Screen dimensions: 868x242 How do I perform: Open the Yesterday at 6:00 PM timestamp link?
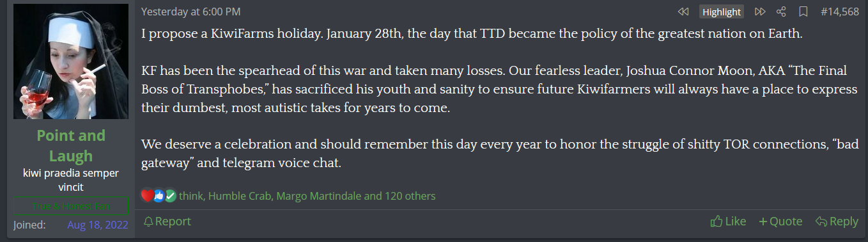point(190,12)
